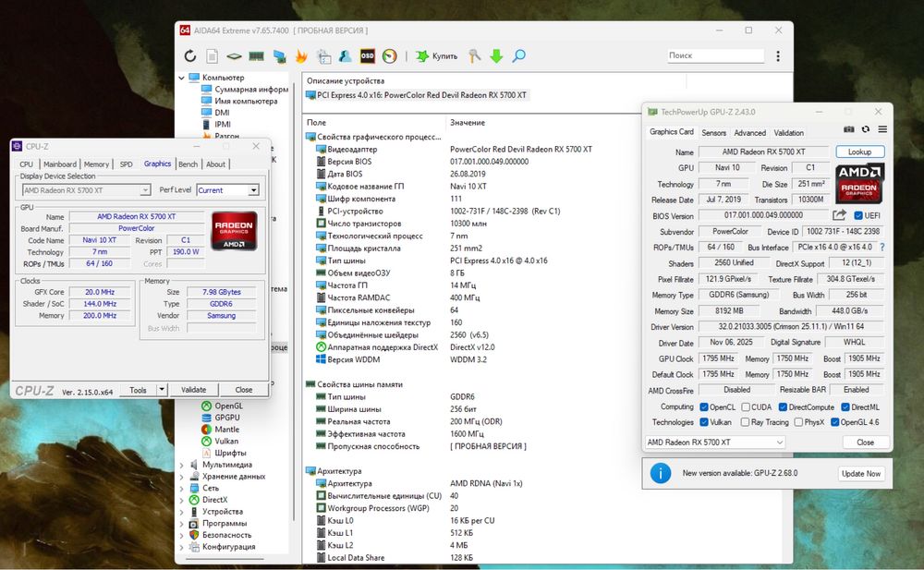Expand the DirectX tree node
The width and height of the screenshot is (924, 570).
[x=181, y=501]
